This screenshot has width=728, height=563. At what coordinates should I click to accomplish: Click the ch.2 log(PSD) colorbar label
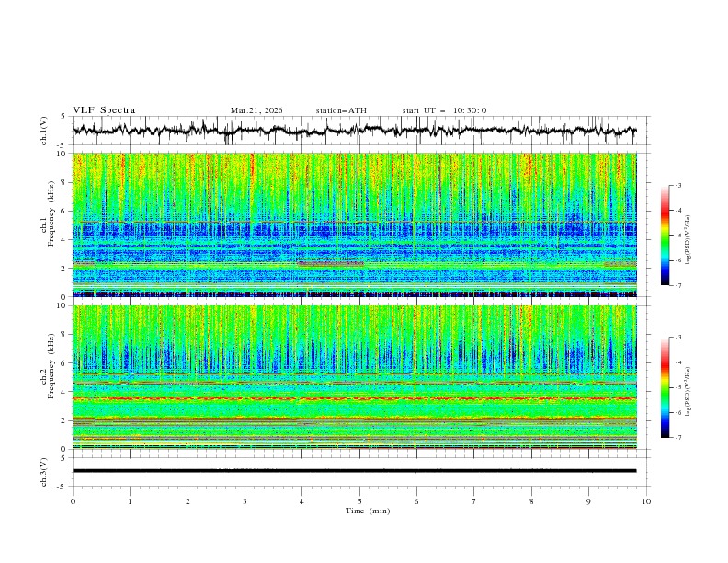688,391
